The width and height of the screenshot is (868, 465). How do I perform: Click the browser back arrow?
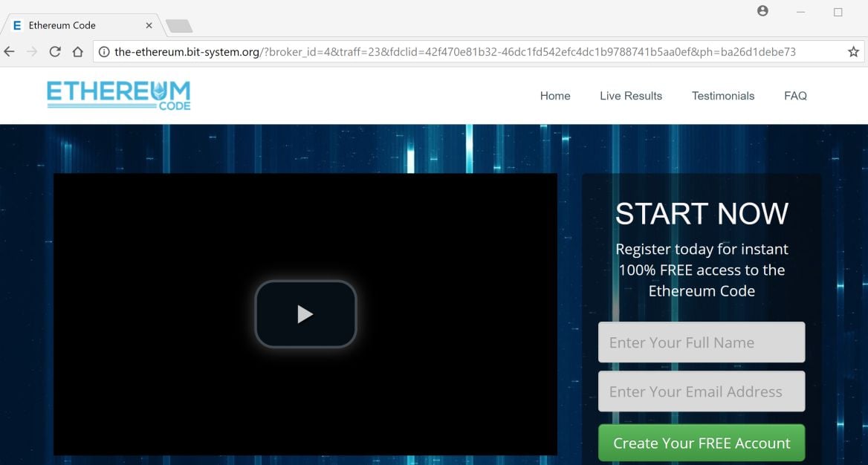click(x=9, y=51)
